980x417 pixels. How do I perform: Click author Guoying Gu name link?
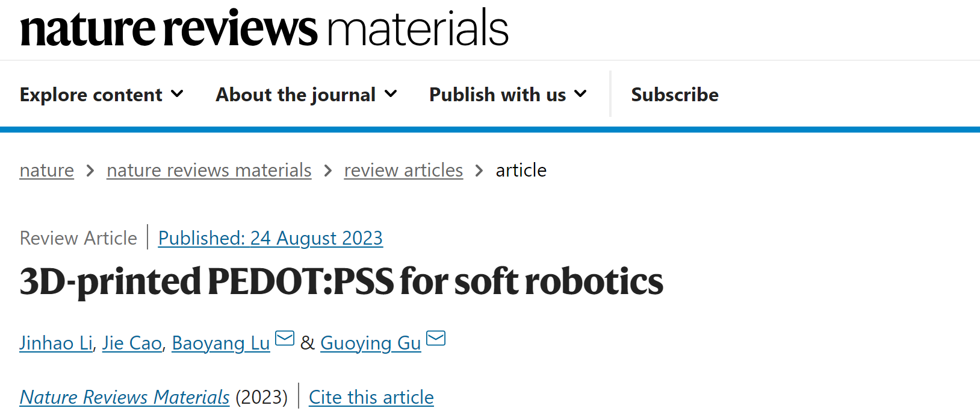tap(370, 343)
